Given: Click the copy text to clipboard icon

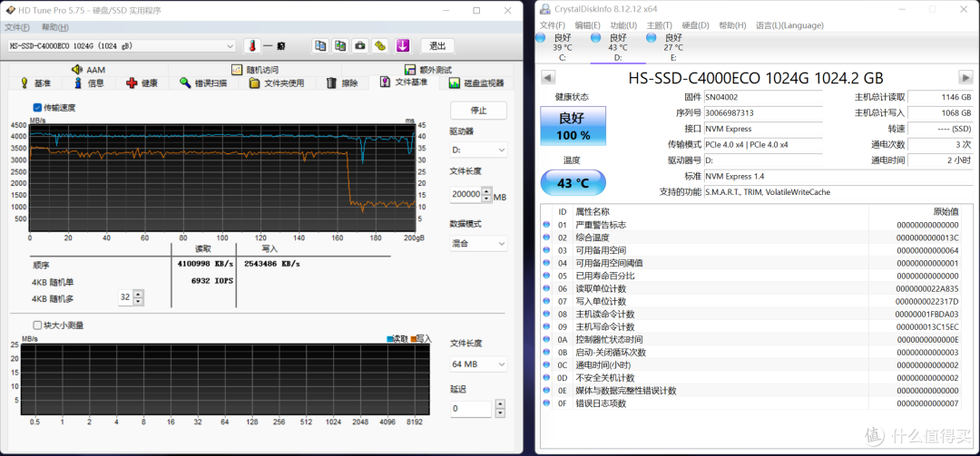Looking at the screenshot, I should [x=320, y=45].
